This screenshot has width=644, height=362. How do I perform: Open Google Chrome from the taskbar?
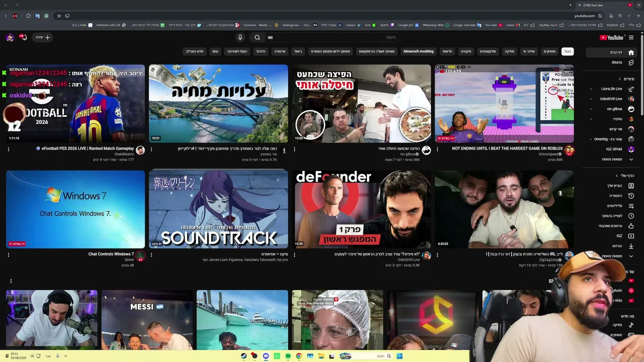pyautogui.click(x=299, y=356)
